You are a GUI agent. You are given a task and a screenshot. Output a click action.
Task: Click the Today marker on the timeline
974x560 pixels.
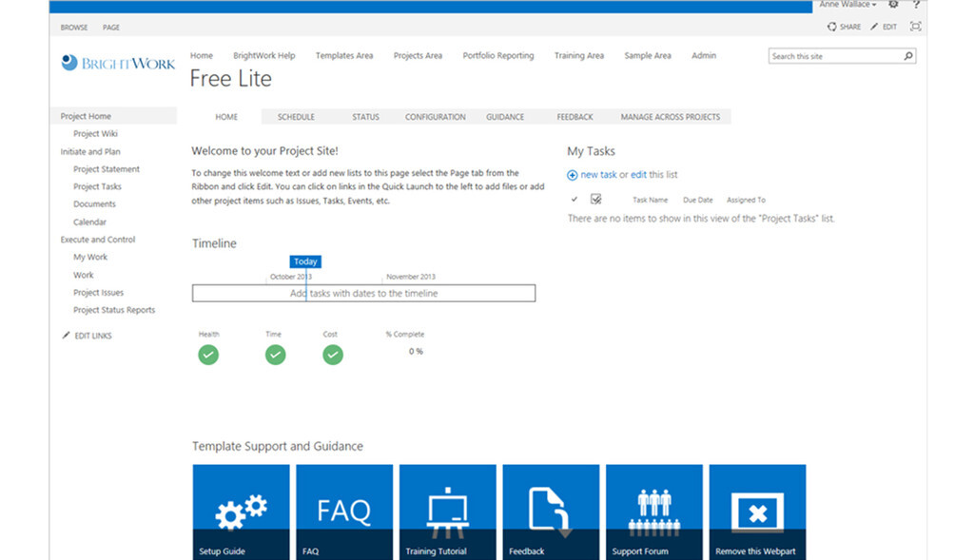coord(305,261)
